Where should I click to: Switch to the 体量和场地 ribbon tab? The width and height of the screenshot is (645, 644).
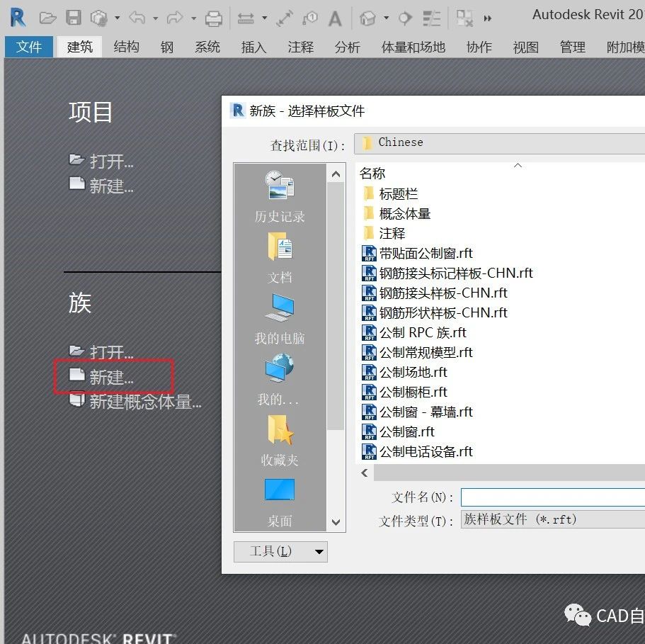413,47
